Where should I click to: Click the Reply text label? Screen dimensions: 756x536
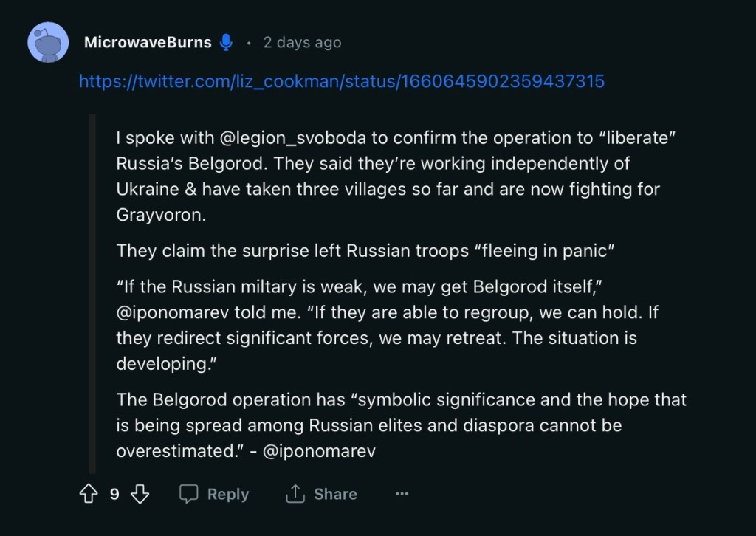click(x=227, y=494)
